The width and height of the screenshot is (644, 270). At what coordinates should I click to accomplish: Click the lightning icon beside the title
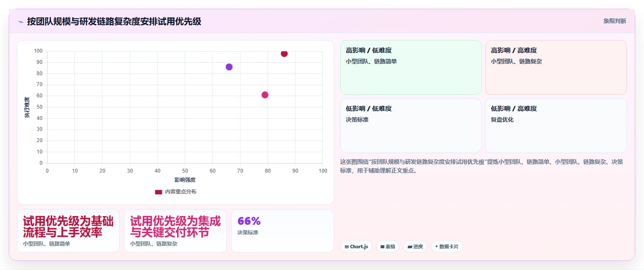pos(20,22)
